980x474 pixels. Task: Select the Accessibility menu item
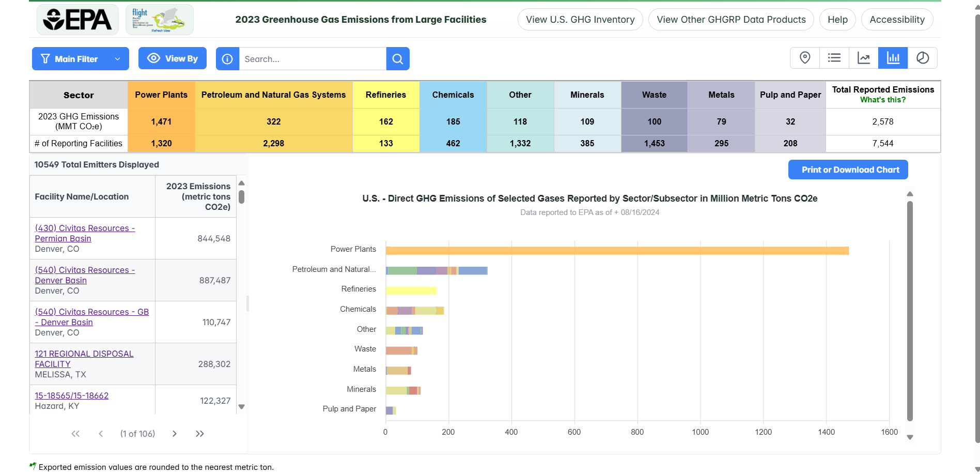coord(897,19)
